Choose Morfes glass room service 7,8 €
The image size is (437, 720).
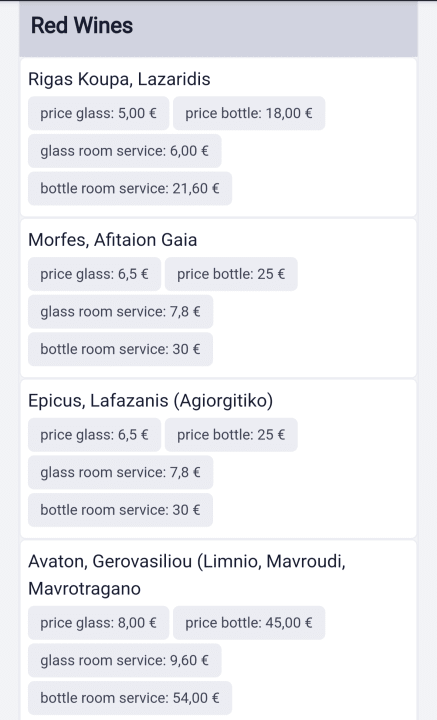click(x=120, y=311)
